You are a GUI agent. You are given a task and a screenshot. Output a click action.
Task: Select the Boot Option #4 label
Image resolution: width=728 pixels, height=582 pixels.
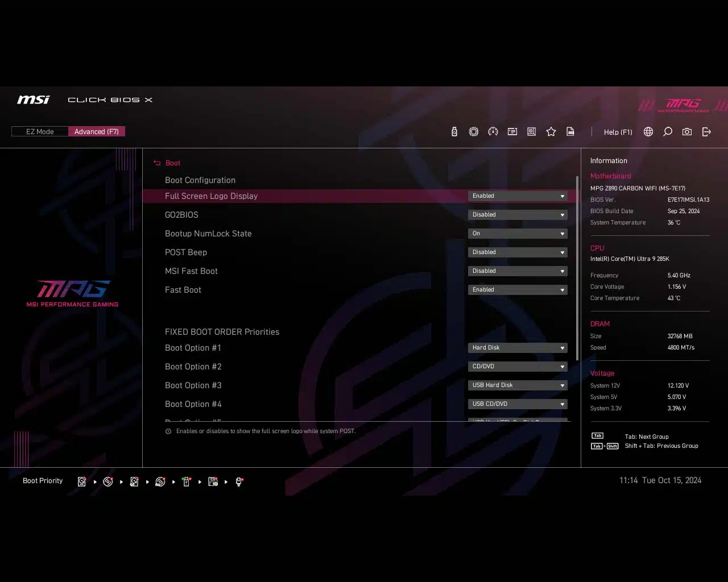pos(193,404)
